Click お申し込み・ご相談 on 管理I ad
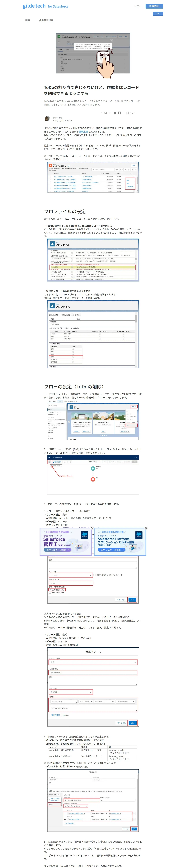Viewport: 186px width, 868px height. [57, 550]
